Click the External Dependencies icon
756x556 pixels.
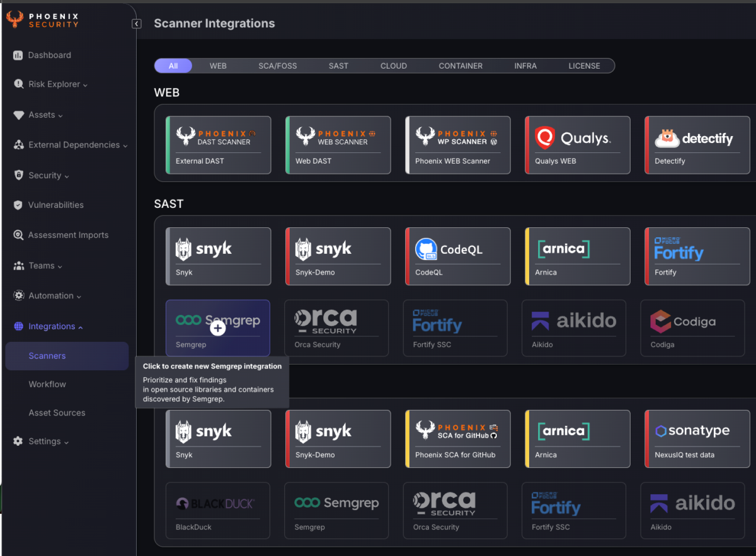18,145
